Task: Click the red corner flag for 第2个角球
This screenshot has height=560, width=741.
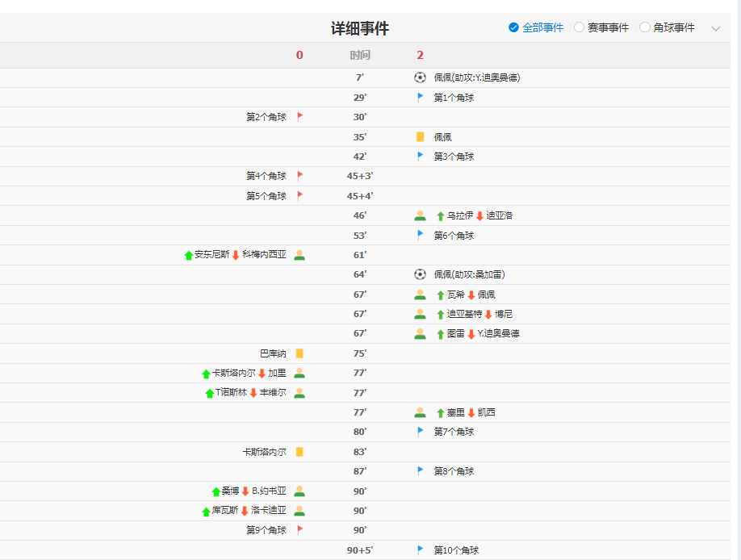Action: [x=299, y=117]
